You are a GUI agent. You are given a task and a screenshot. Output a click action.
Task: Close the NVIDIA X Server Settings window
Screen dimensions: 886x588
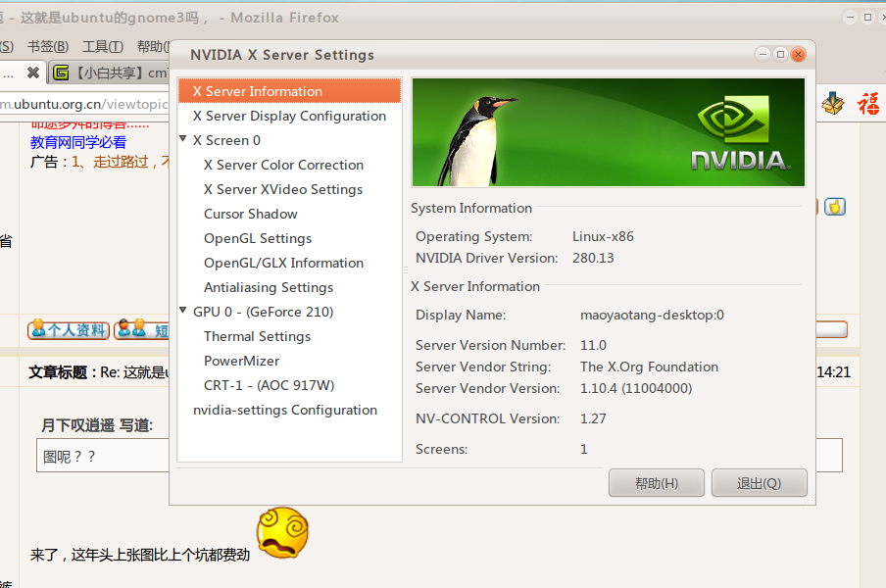(798, 54)
